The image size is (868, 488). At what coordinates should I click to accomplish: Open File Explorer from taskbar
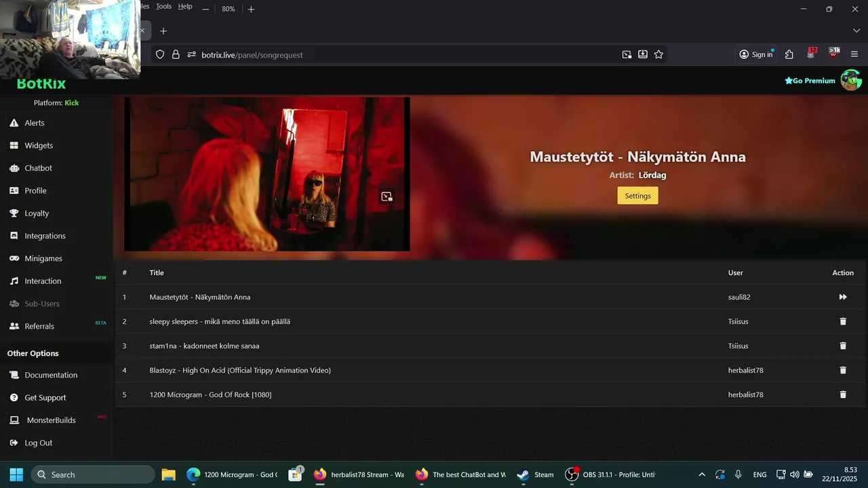[169, 474]
